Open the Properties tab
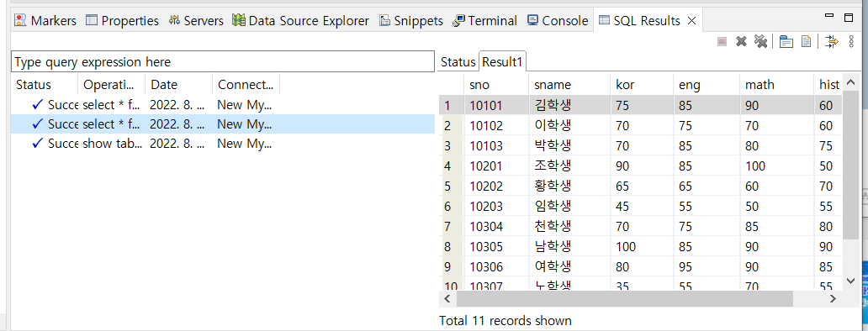Viewport: 868px width, 331px height. pyautogui.click(x=122, y=21)
